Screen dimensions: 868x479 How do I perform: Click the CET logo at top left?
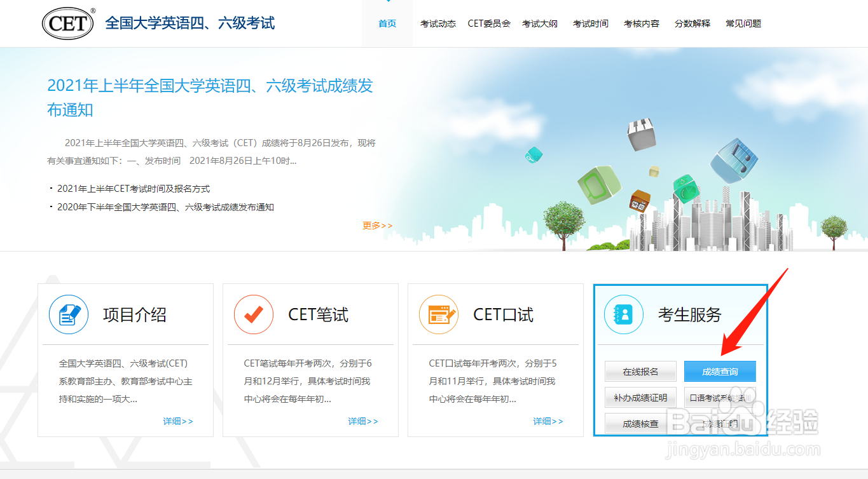67,22
